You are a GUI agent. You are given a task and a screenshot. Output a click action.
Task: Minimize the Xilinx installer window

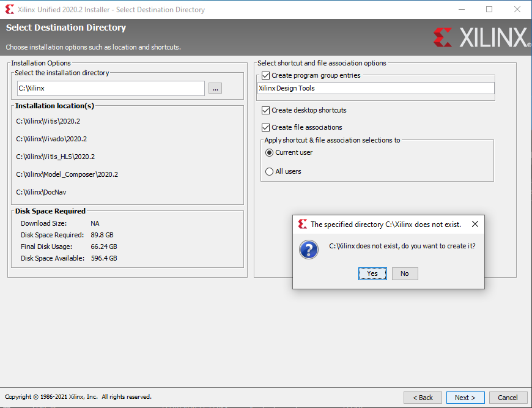tap(462, 9)
